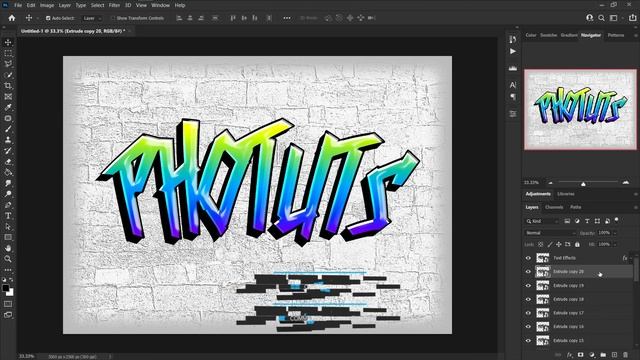This screenshot has width=640, height=360.
Task: Open the Fill slider dropdown arrow
Action: pyautogui.click(x=615, y=244)
